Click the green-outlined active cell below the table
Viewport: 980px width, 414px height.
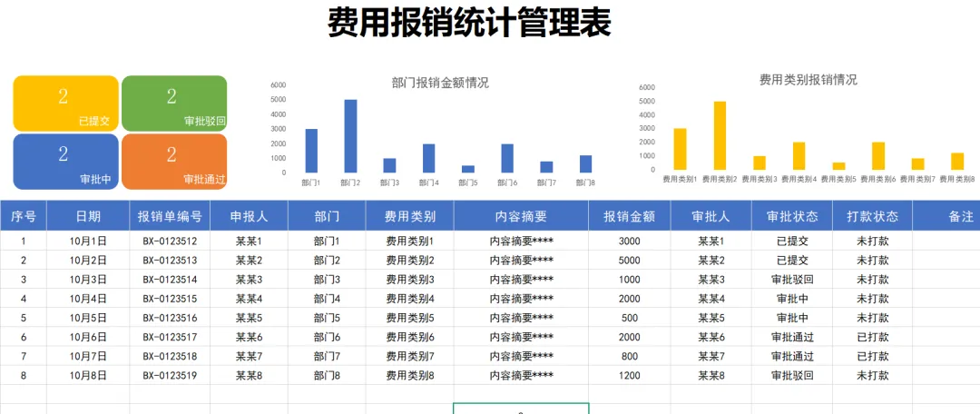point(521,409)
